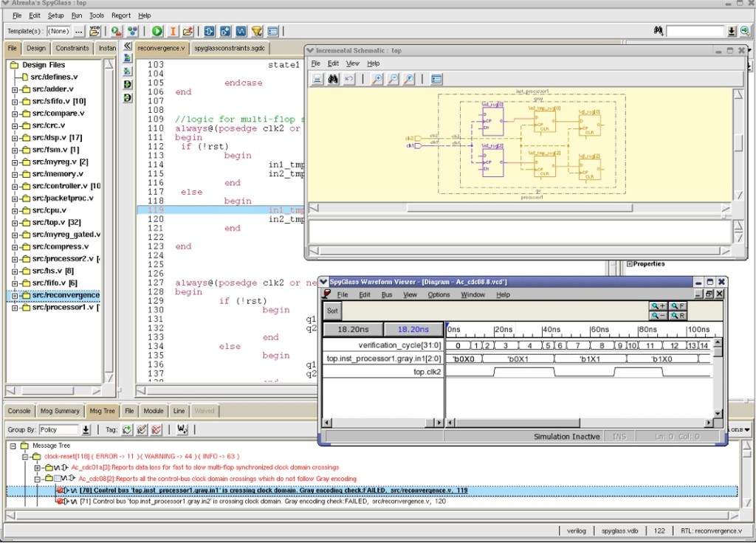Expand the src/dsp.v [17] node
The height and width of the screenshot is (543, 756).
15,138
